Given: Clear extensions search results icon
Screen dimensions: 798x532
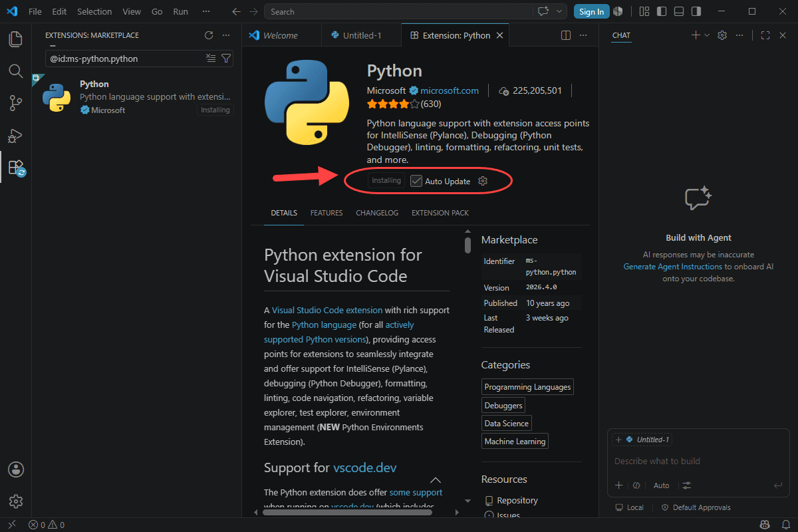Looking at the screenshot, I should coord(211,59).
